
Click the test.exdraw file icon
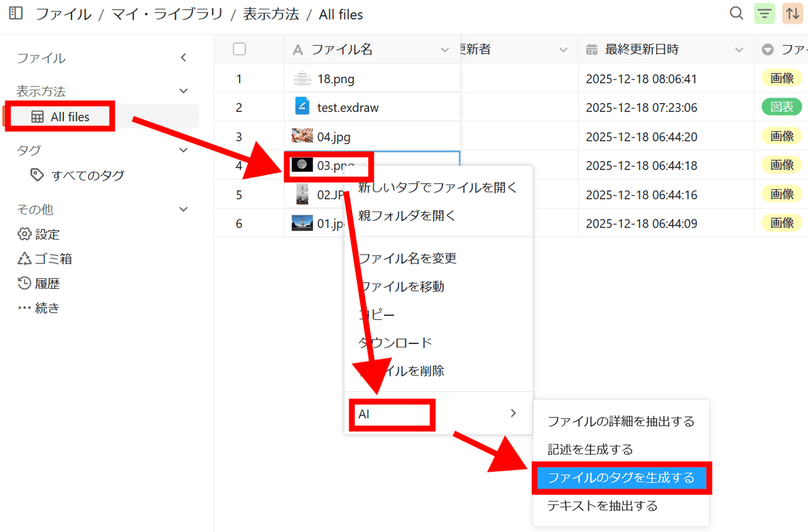coord(302,107)
